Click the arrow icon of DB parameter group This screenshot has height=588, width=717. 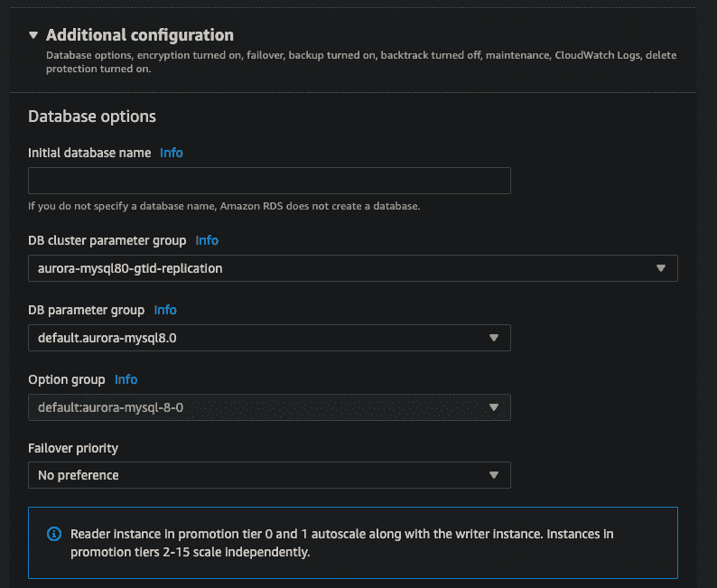(x=493, y=338)
